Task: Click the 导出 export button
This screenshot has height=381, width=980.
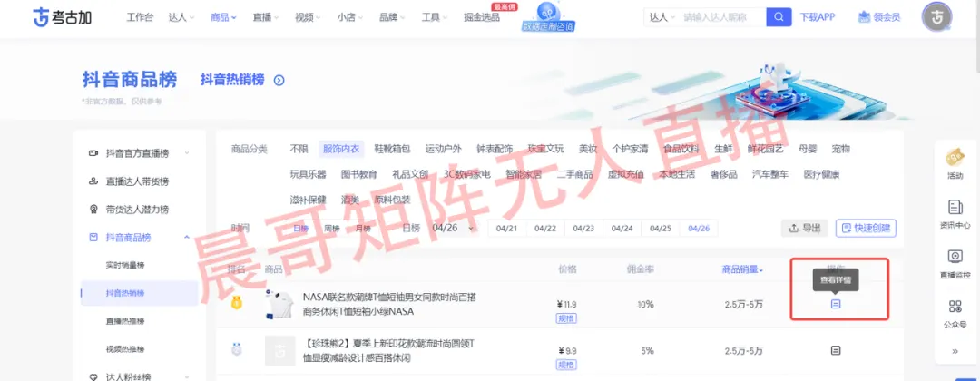Action: (x=804, y=228)
